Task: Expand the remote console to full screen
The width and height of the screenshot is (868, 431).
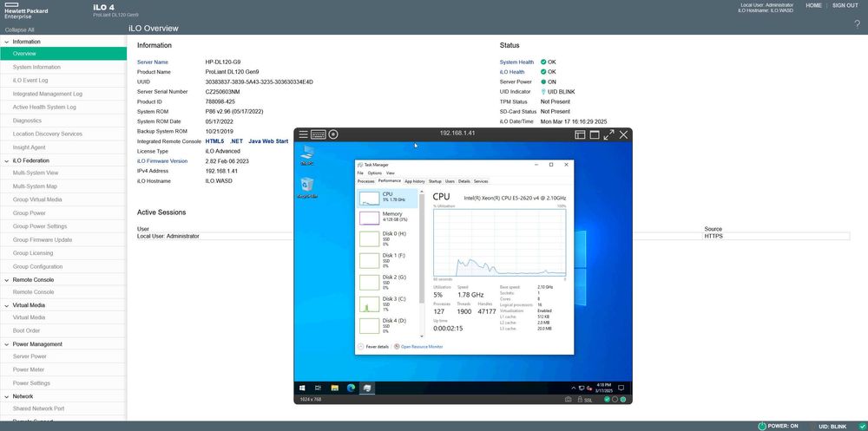Action: pos(609,134)
